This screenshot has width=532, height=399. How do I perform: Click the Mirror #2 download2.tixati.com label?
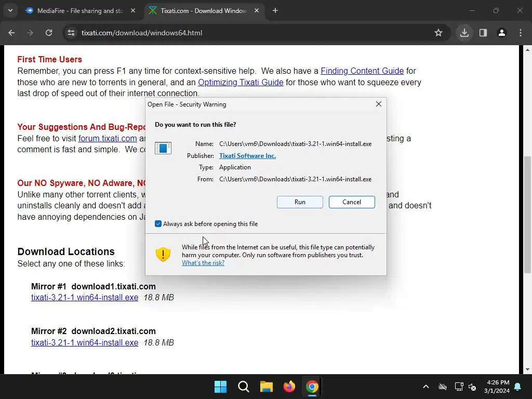[94, 331]
